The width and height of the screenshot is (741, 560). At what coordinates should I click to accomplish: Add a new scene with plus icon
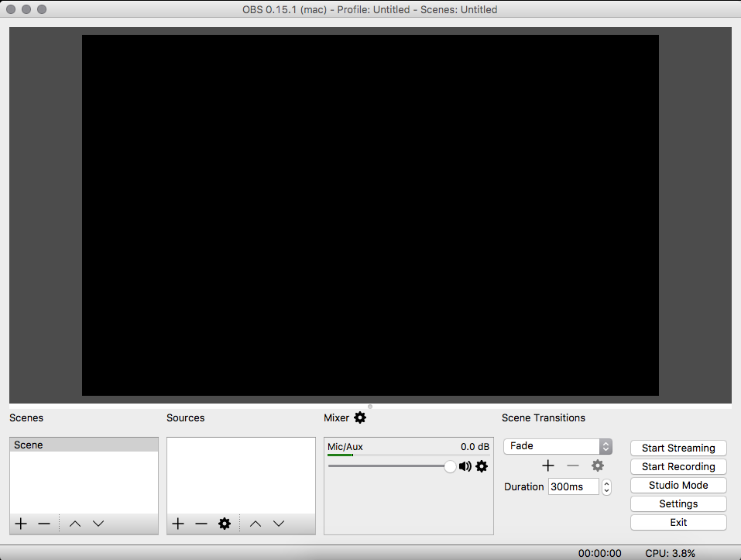pos(21,524)
